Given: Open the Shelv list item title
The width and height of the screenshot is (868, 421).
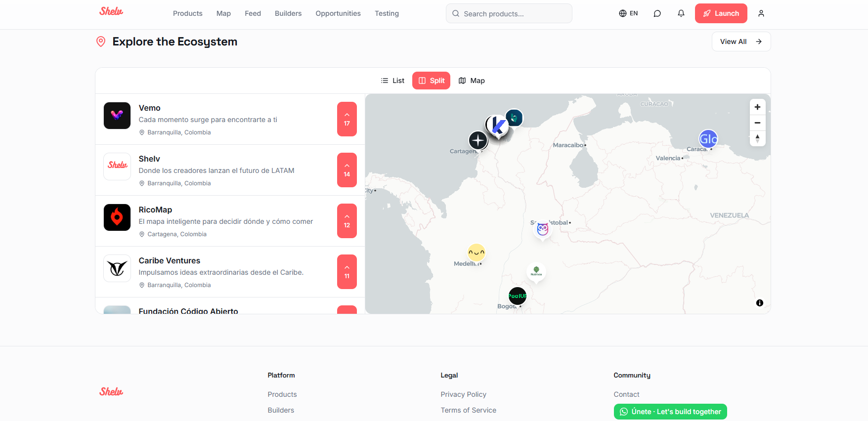Looking at the screenshot, I should point(149,159).
